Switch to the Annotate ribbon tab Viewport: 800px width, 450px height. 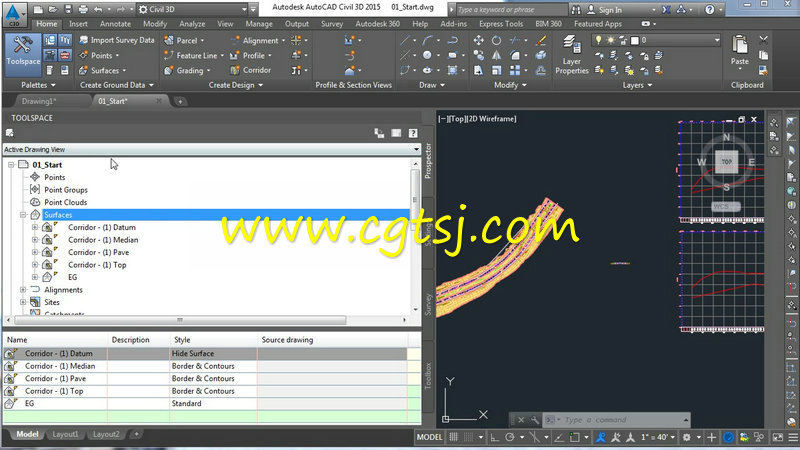pyautogui.click(x=115, y=23)
